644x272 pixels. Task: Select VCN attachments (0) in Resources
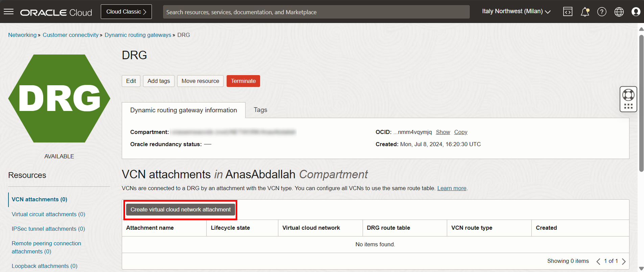coord(40,199)
